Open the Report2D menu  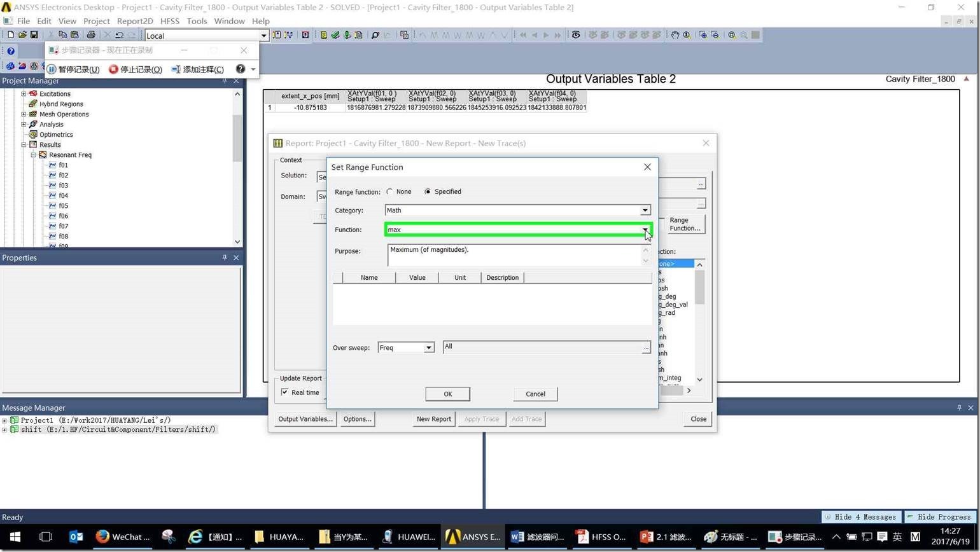pos(134,21)
